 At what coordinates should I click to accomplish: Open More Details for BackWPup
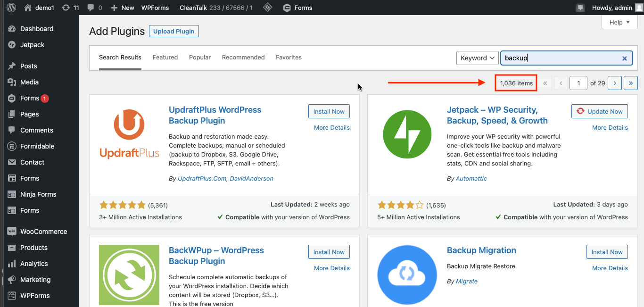pyautogui.click(x=332, y=268)
